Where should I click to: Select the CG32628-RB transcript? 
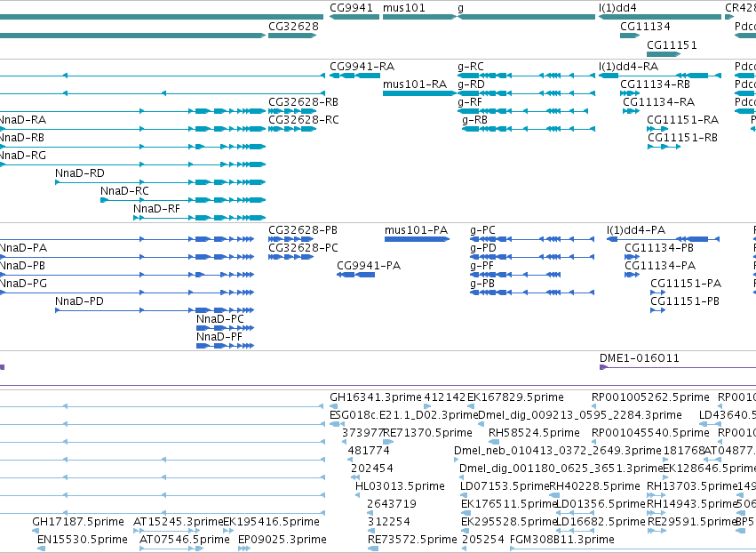click(292, 111)
